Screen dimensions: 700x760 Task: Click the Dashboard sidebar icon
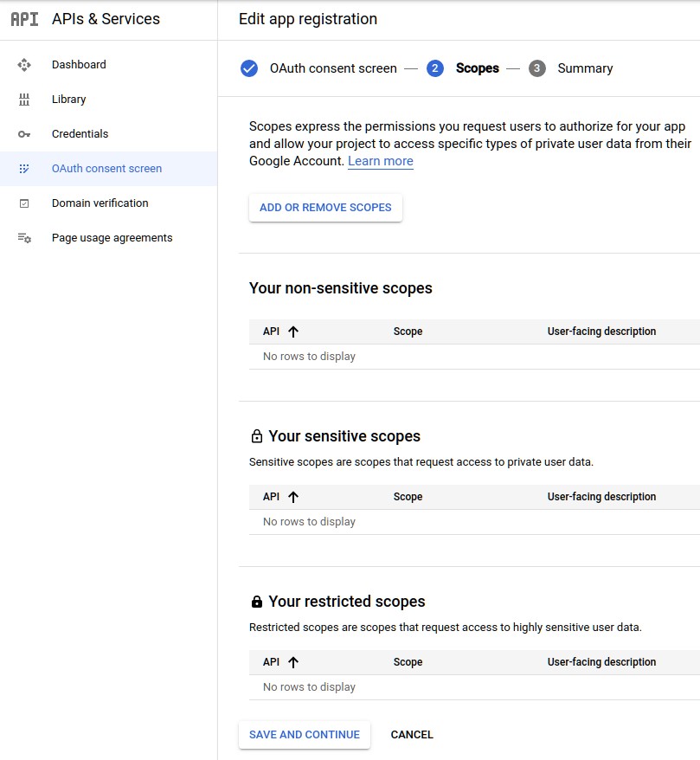point(24,64)
